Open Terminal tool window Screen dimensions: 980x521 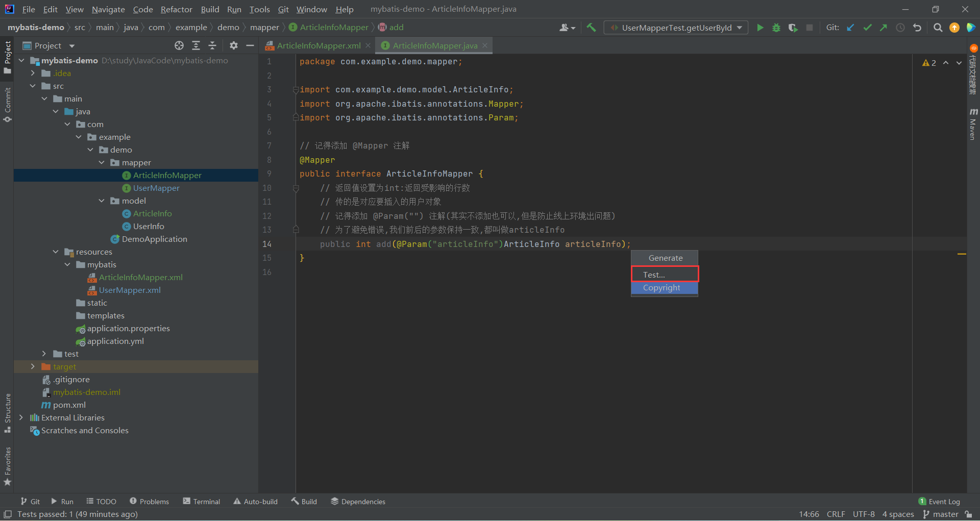click(x=202, y=502)
